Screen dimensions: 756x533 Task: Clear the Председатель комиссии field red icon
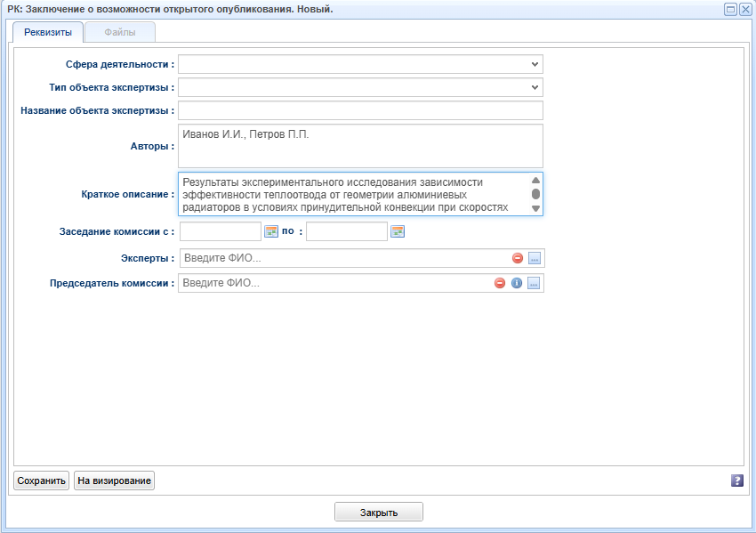[x=500, y=283]
